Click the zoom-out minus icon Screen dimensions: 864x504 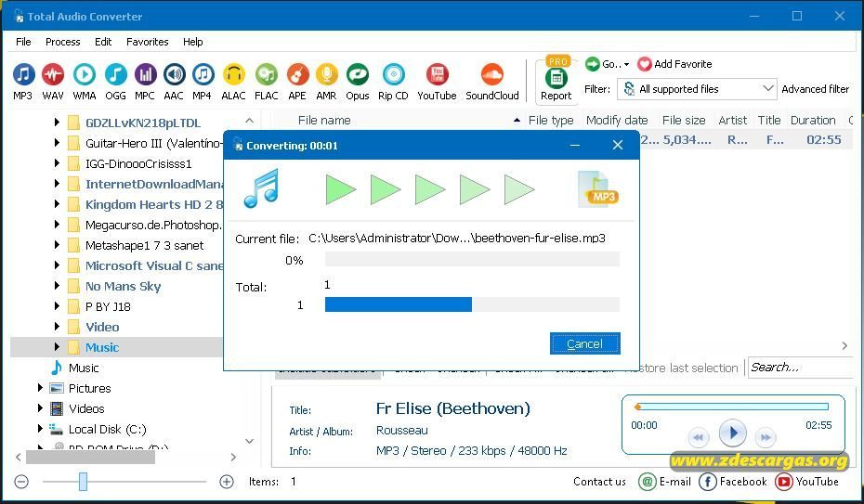[21, 482]
